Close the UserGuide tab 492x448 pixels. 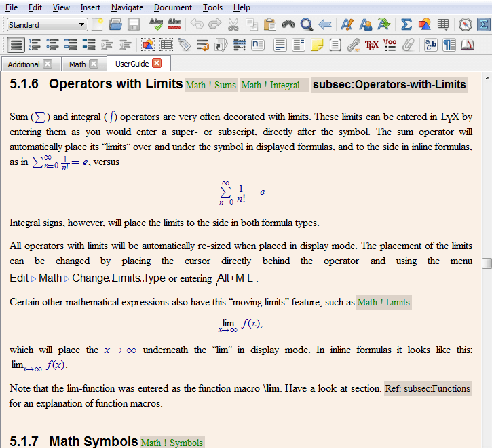157,64
